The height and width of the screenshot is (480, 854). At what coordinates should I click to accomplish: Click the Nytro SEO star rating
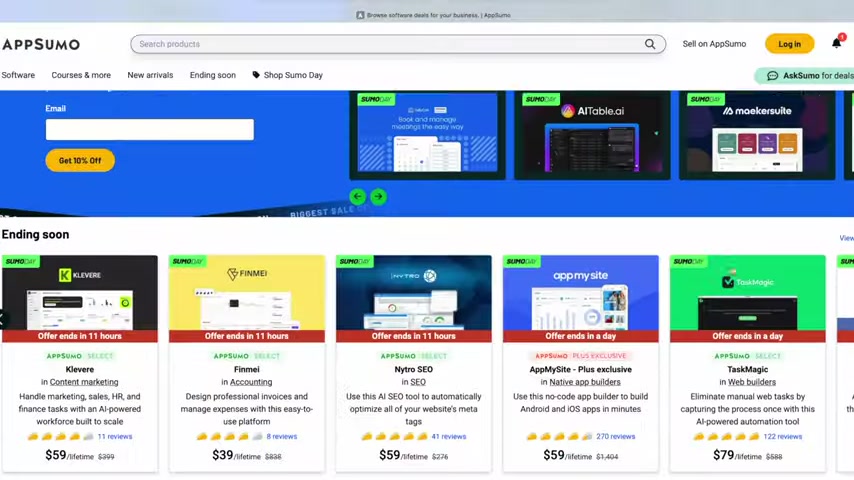point(394,436)
